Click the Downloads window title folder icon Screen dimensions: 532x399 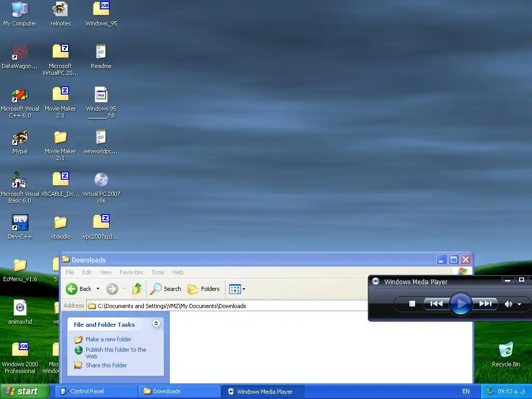[66, 260]
